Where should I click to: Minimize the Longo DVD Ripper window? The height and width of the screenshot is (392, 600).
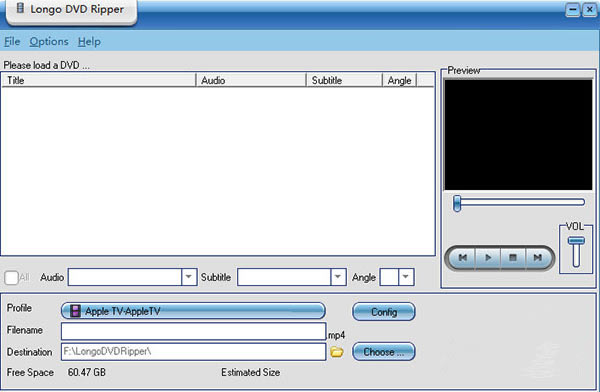(572, 10)
